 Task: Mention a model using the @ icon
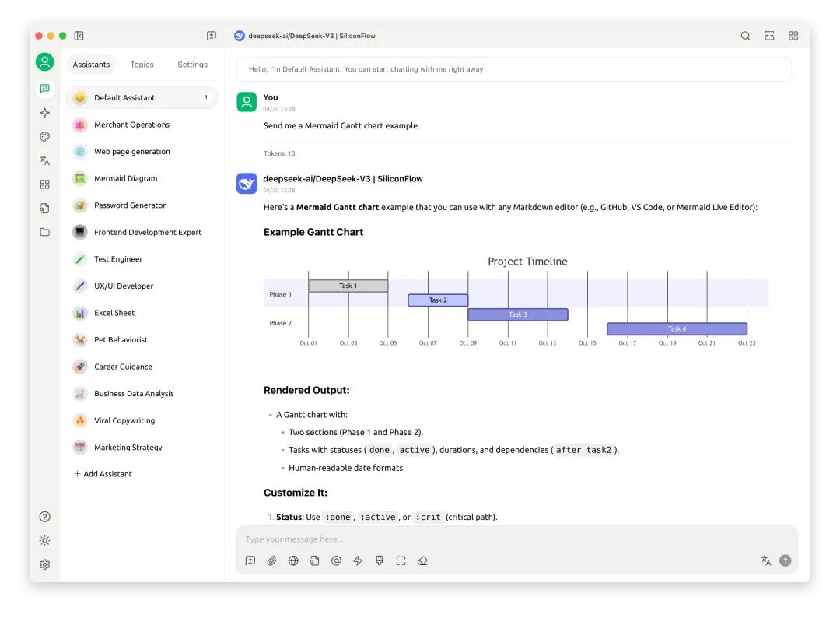336,560
